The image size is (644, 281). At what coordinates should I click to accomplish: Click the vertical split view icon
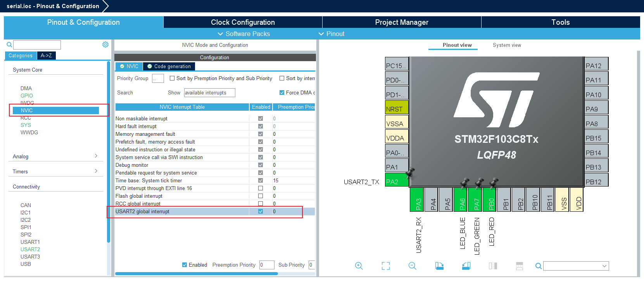(x=493, y=266)
